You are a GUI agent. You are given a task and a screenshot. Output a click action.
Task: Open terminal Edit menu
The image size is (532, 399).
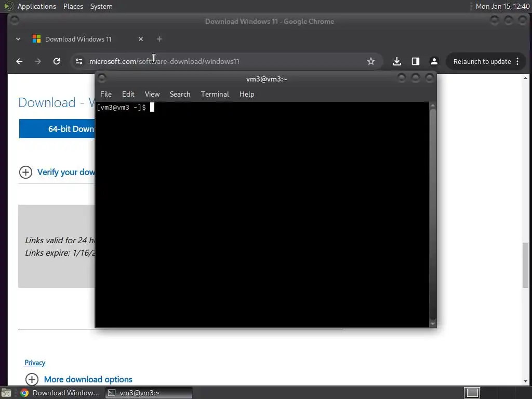point(128,95)
